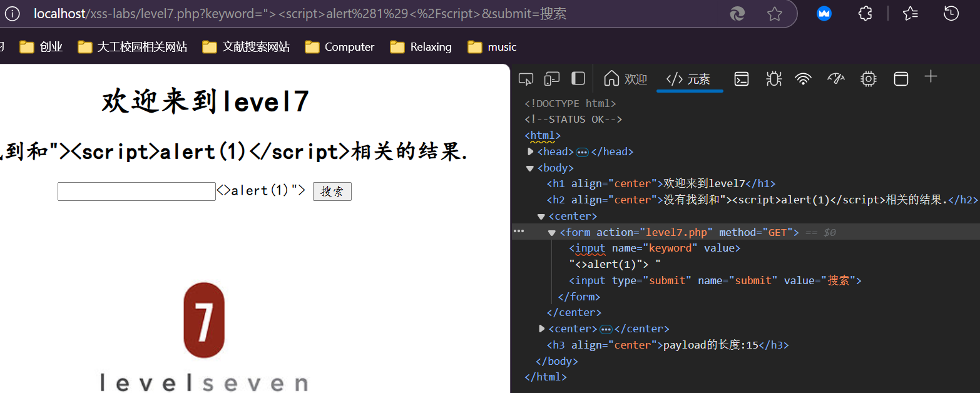Open the Sources bug icon tab

tap(773, 79)
